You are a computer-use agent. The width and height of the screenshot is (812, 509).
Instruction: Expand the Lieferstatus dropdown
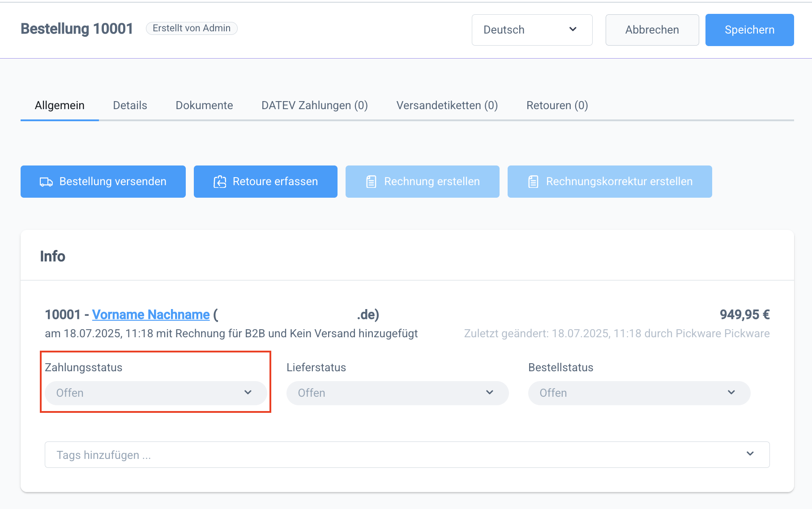(x=397, y=393)
